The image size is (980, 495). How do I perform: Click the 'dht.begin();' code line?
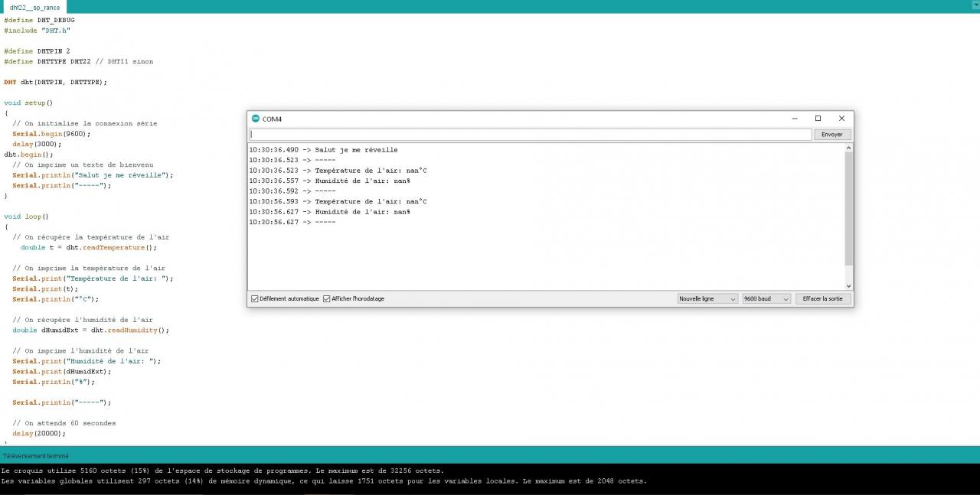click(x=28, y=155)
